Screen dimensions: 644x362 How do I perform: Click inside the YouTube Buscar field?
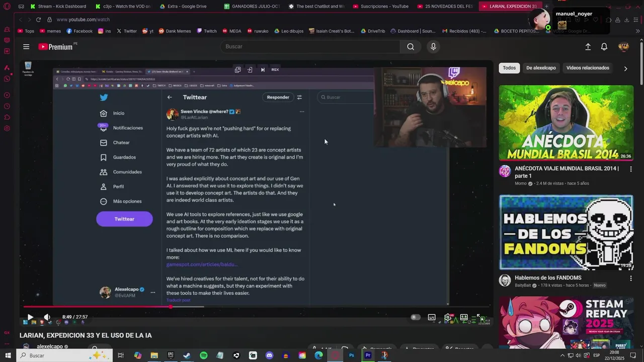(310, 47)
